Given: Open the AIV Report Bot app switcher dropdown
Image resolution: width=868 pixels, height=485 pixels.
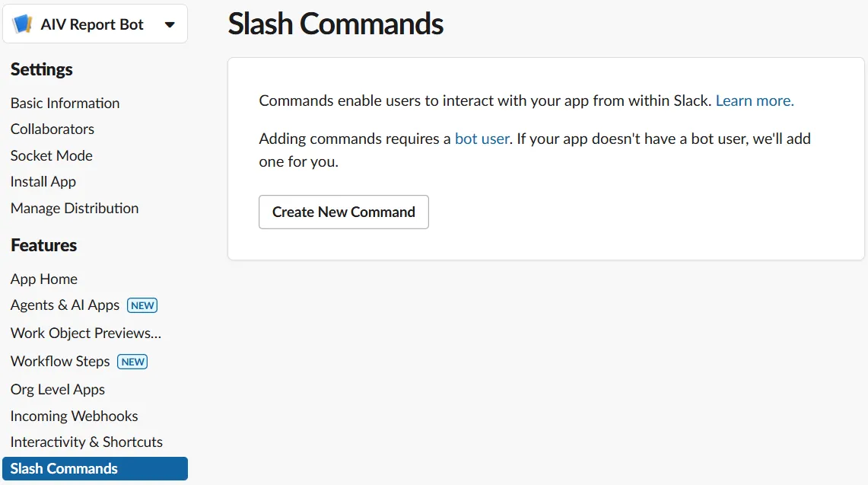Looking at the screenshot, I should [x=169, y=24].
